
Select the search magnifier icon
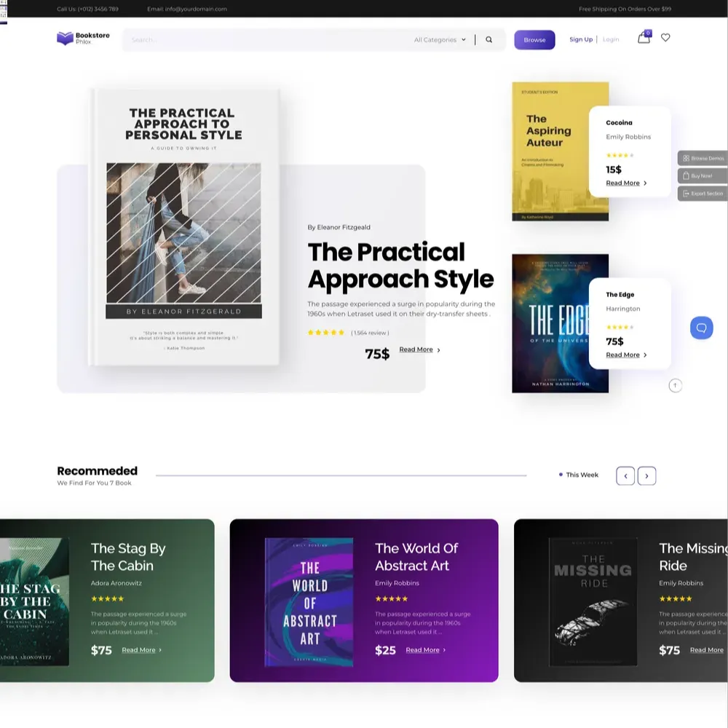tap(489, 39)
